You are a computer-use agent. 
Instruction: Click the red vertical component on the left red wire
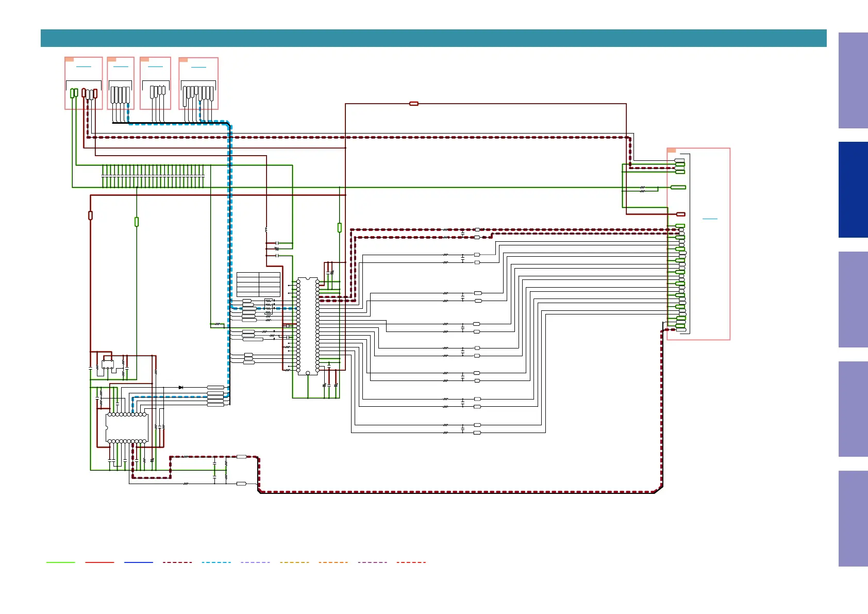click(x=91, y=215)
